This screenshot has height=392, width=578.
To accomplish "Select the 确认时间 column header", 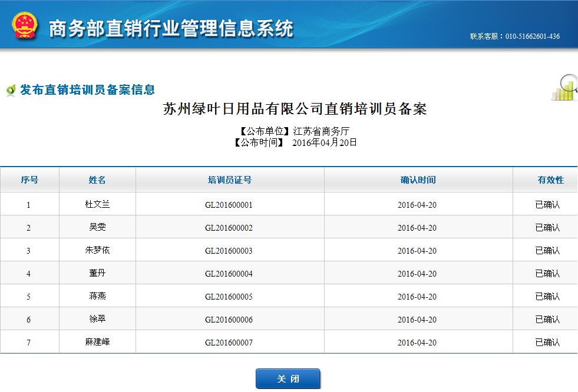I will [x=418, y=180].
